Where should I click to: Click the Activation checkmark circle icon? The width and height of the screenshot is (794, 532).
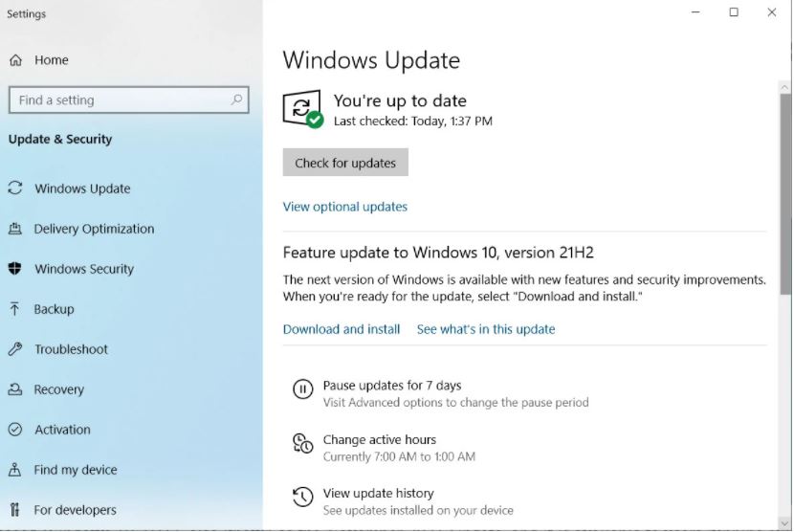15,430
